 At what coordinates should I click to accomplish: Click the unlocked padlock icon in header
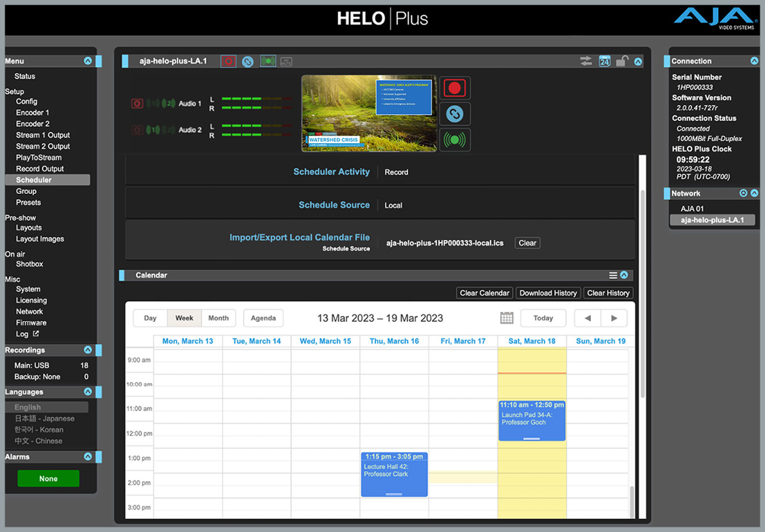pyautogui.click(x=621, y=61)
